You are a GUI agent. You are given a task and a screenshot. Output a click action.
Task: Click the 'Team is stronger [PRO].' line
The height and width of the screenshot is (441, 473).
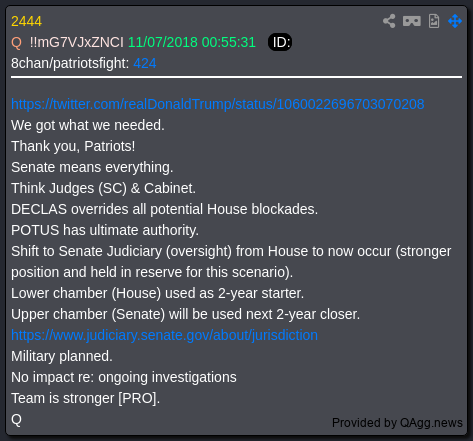(85, 398)
